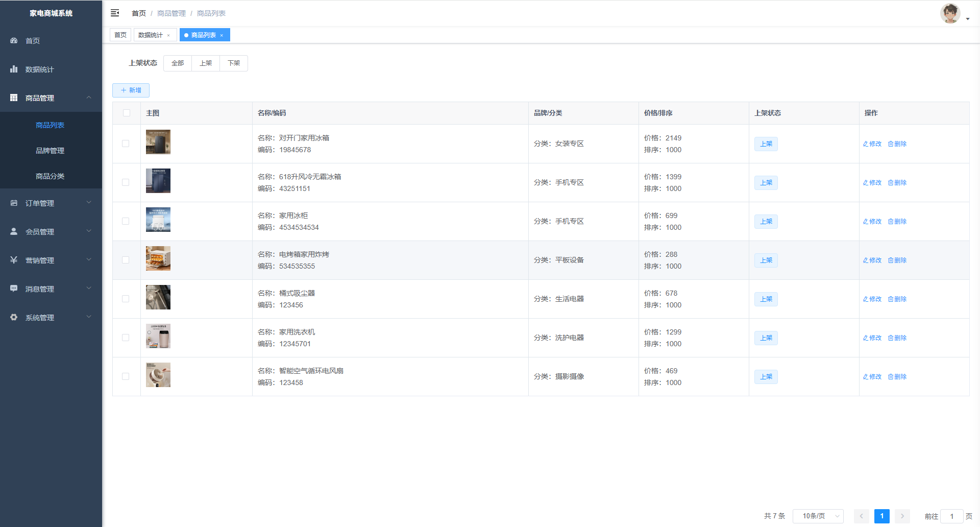Click the 系统管理 gear icon in sidebar
The height and width of the screenshot is (527, 980).
pyautogui.click(x=14, y=317)
